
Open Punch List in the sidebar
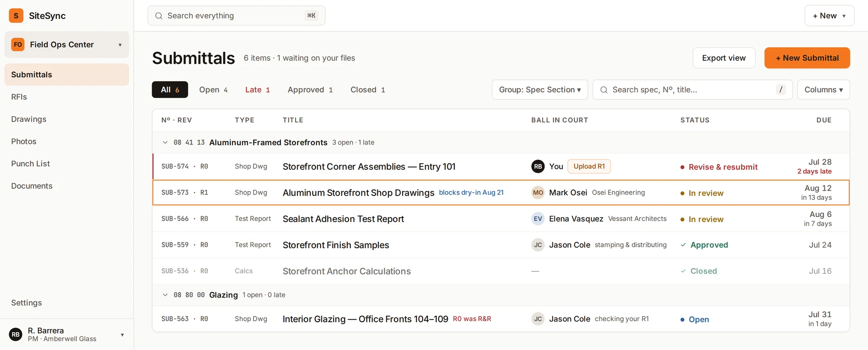[67, 164]
